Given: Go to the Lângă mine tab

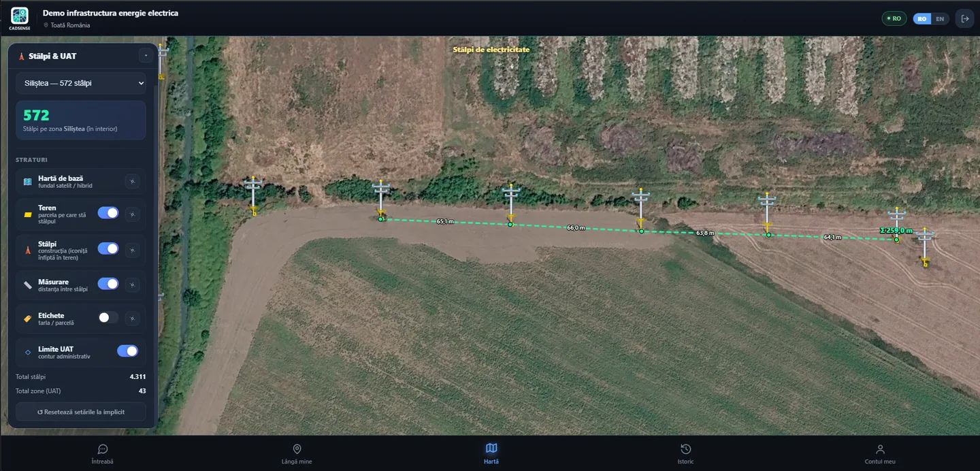Looking at the screenshot, I should pyautogui.click(x=297, y=454).
